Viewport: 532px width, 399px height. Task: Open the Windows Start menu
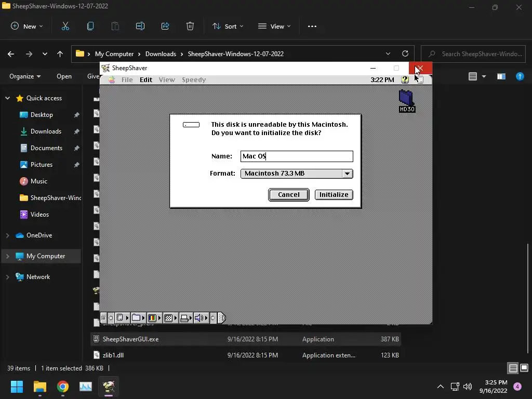17,387
